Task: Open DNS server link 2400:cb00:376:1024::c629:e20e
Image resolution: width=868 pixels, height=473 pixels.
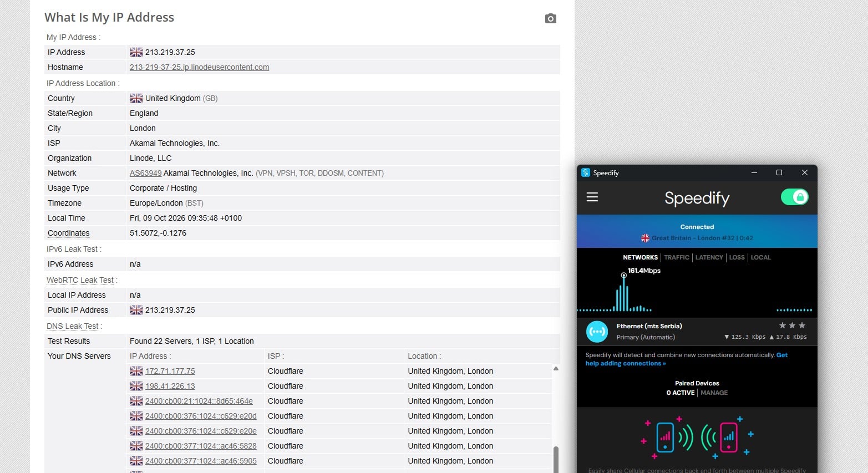Action: tap(201, 431)
